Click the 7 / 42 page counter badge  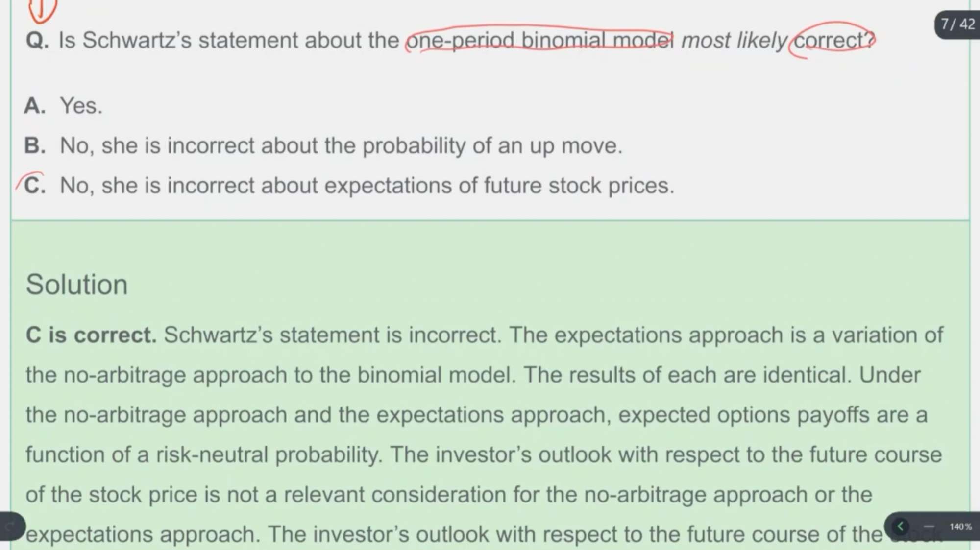(957, 24)
